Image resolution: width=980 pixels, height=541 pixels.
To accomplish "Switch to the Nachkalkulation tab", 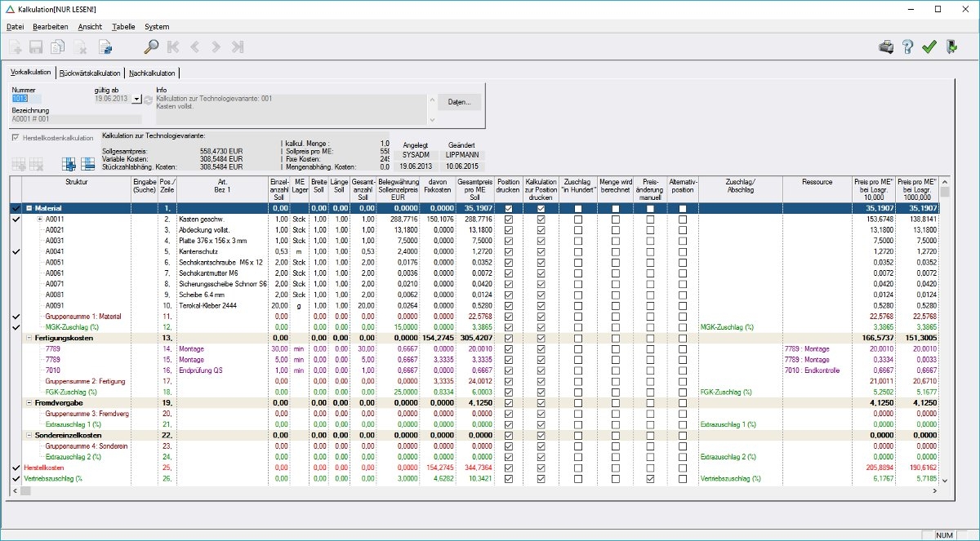I will pyautogui.click(x=153, y=73).
